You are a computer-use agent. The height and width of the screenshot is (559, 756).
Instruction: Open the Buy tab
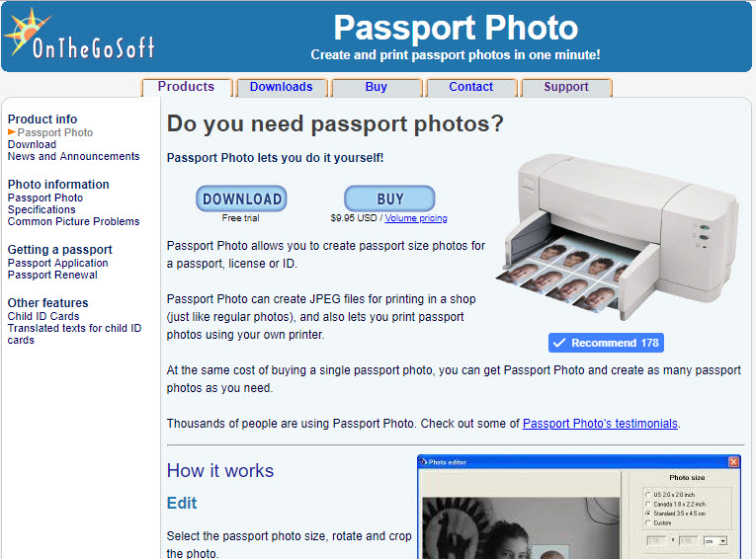pos(377,87)
